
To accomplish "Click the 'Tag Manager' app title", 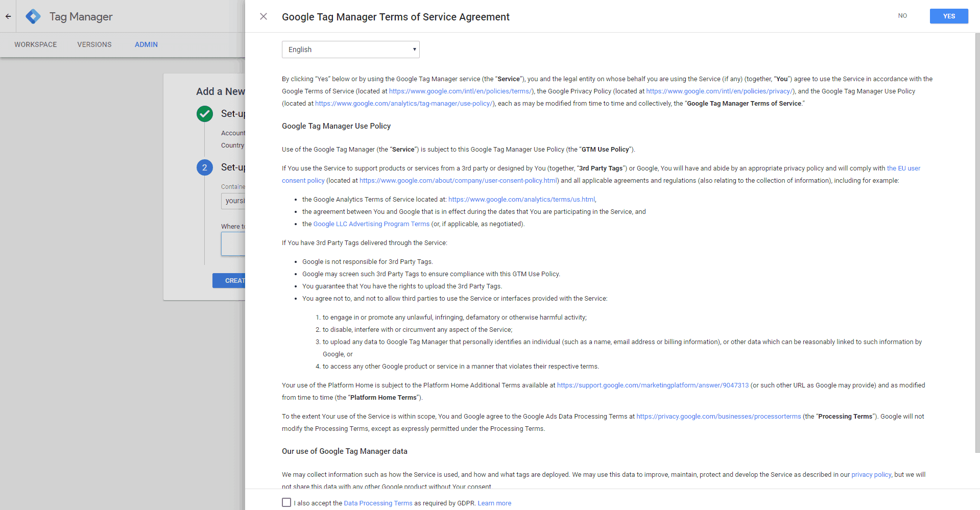I will coord(81,17).
